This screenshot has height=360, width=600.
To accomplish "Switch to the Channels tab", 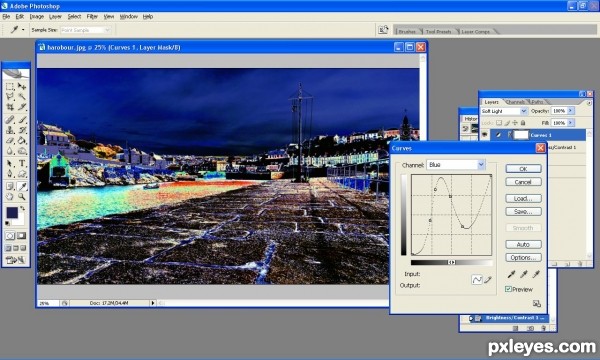I will coord(515,102).
